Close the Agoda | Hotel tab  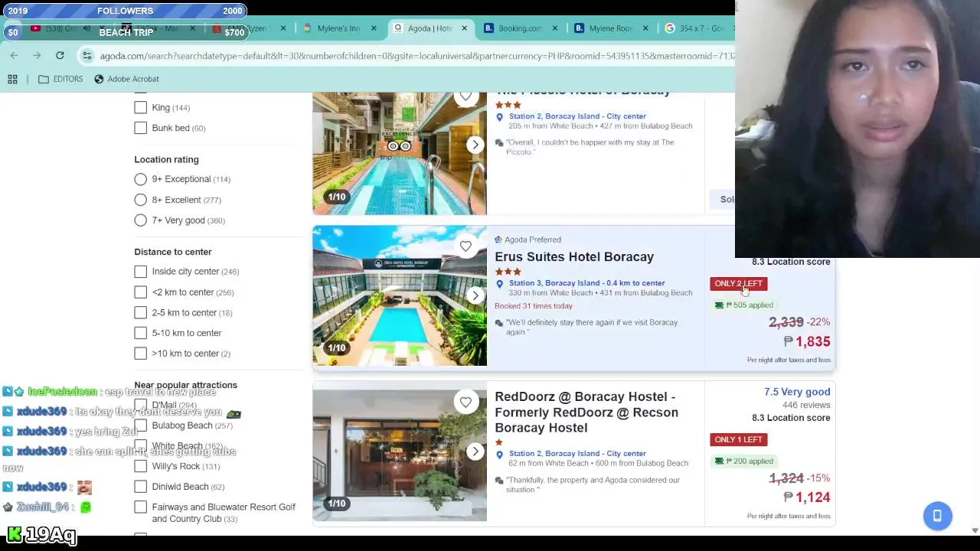pos(464,28)
